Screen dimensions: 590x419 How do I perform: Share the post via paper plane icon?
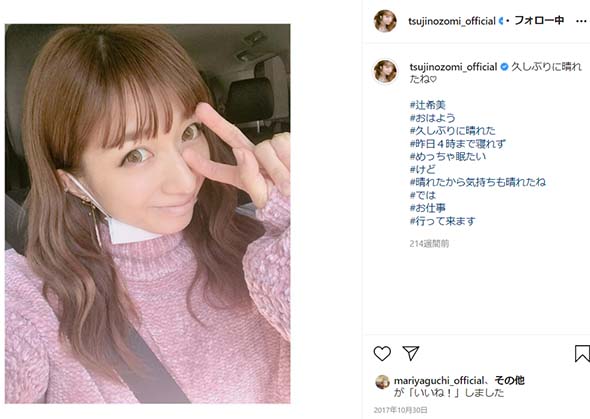tap(411, 353)
